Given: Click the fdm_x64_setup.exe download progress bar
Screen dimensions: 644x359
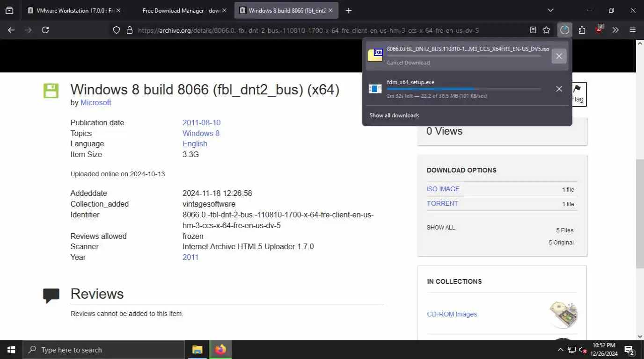Looking at the screenshot, I should (x=464, y=89).
